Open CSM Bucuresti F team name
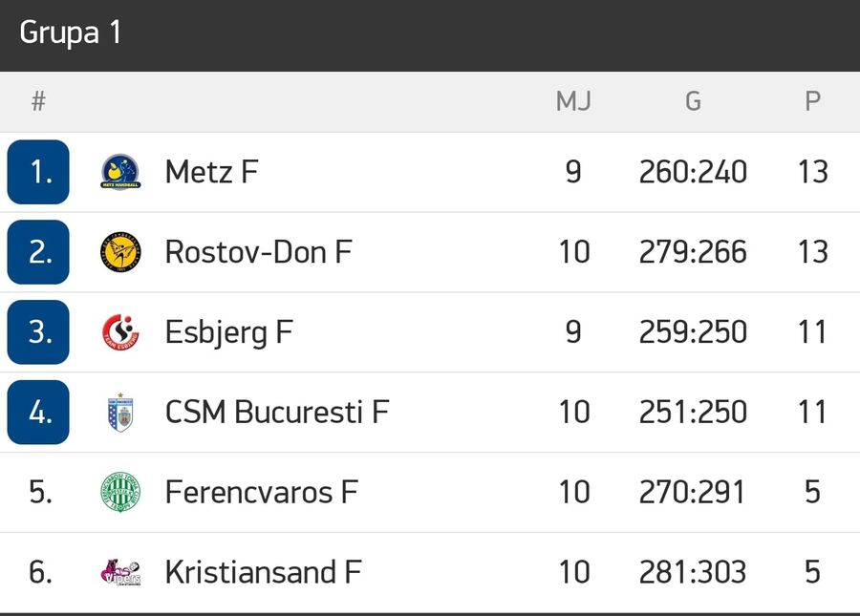Image resolution: width=860 pixels, height=616 pixels. click(277, 413)
